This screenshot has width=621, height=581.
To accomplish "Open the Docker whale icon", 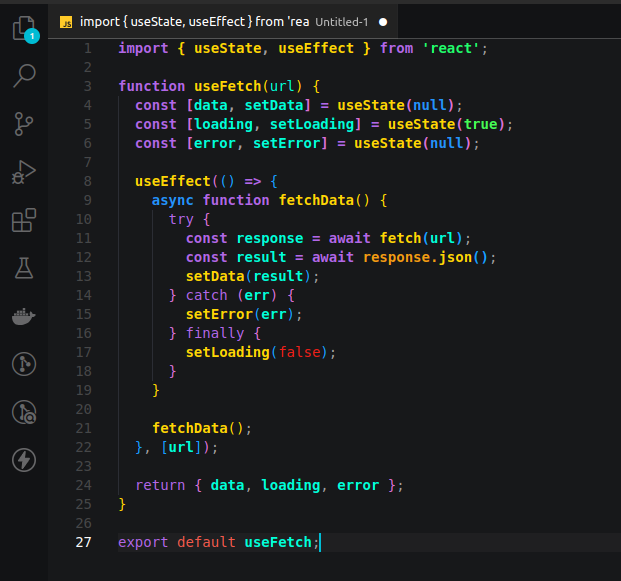I will click(x=24, y=316).
